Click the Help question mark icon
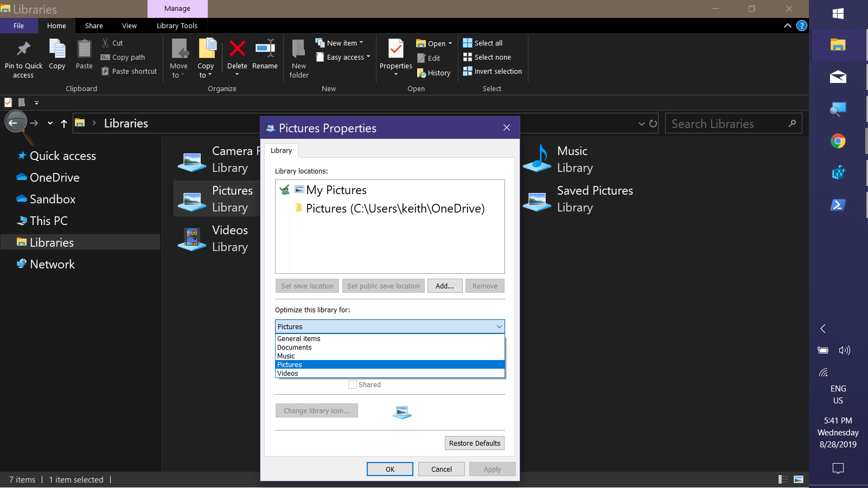The width and height of the screenshot is (868, 488). pos(801,25)
